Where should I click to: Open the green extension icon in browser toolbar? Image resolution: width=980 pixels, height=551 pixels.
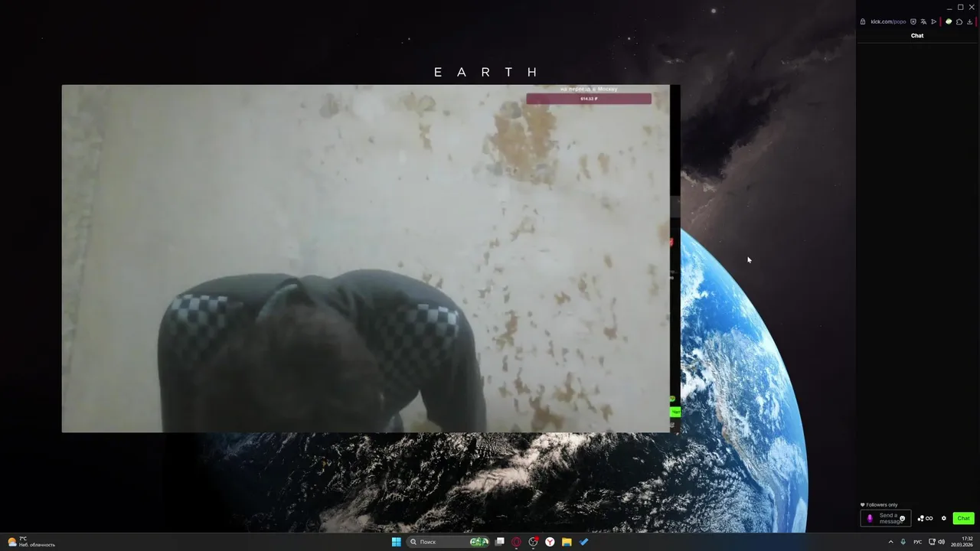pyautogui.click(x=949, y=21)
